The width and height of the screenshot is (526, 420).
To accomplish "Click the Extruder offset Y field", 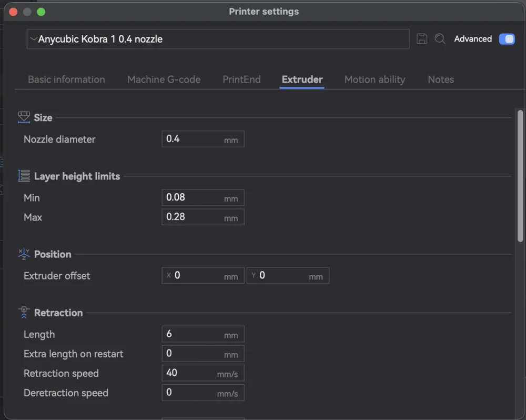I will (288, 276).
